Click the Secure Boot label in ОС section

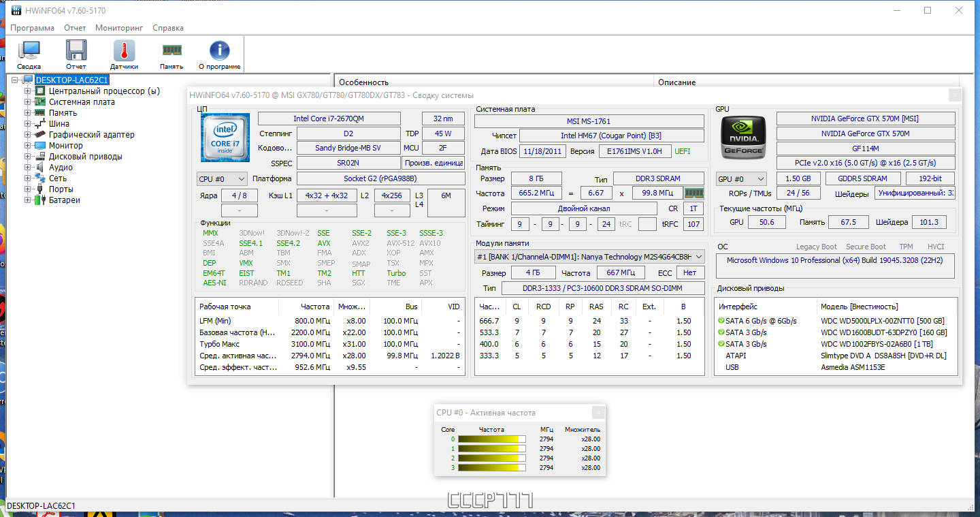coord(866,246)
